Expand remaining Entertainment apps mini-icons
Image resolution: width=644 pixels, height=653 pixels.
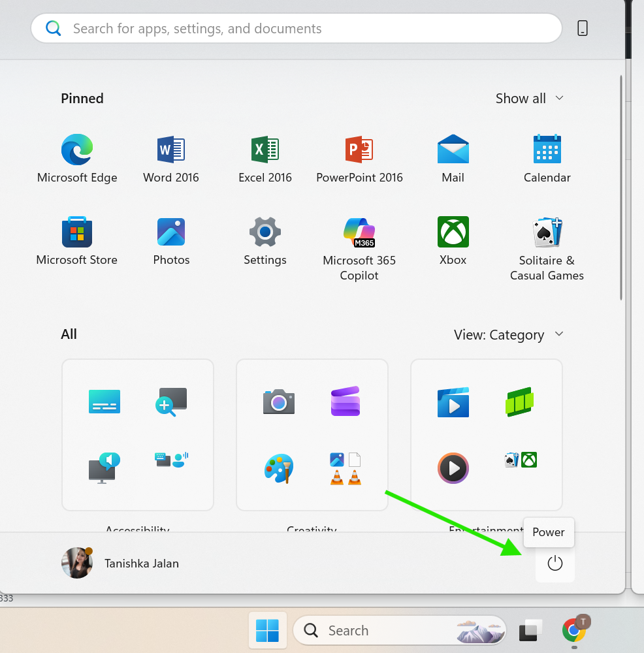coord(521,460)
